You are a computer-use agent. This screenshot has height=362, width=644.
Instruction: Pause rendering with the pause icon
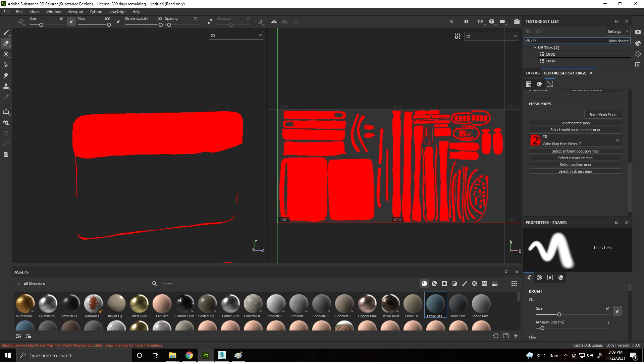pos(466,21)
